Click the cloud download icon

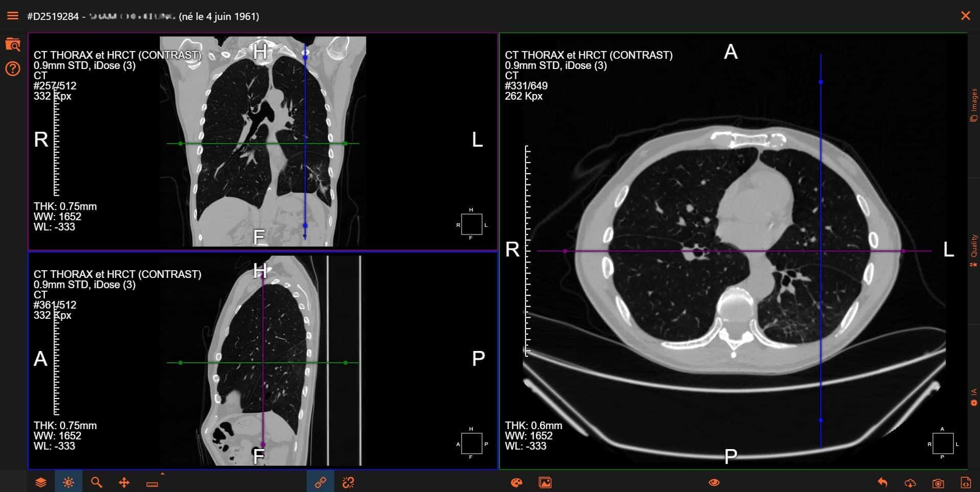tap(910, 483)
